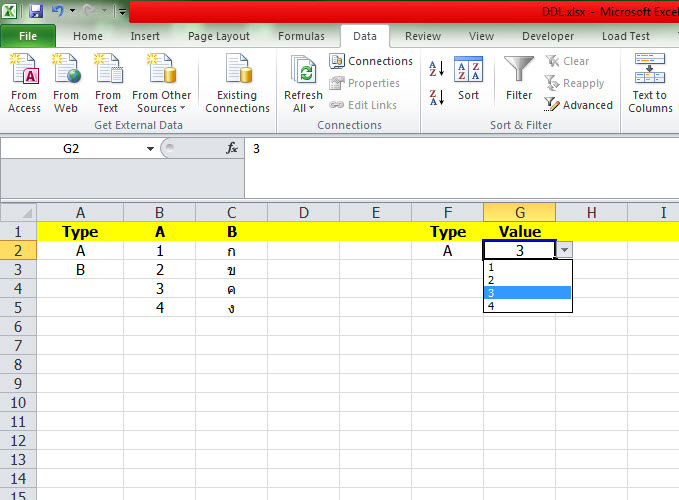Save the workbook from Quick Access toolbar
This screenshot has height=500, width=679.
pos(36,11)
